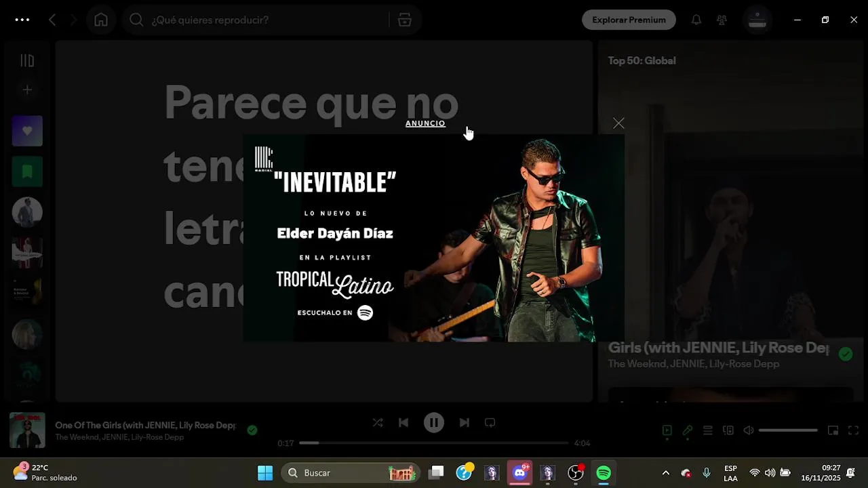This screenshot has width=868, height=488.
Task: Open the green bookmark Your Episodes
Action: pyautogui.click(x=27, y=171)
